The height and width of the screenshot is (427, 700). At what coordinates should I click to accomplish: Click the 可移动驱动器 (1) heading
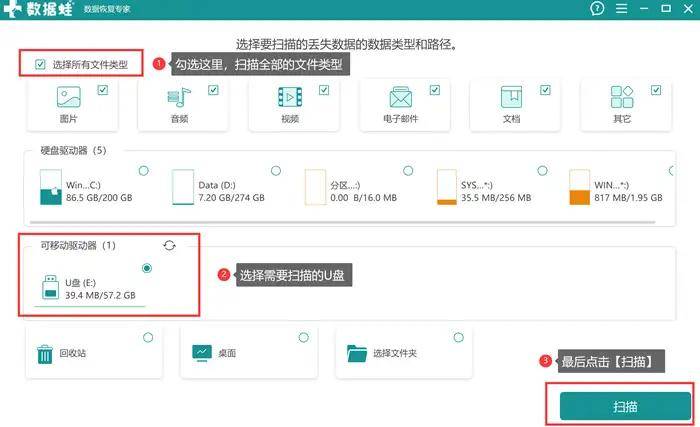click(78, 245)
